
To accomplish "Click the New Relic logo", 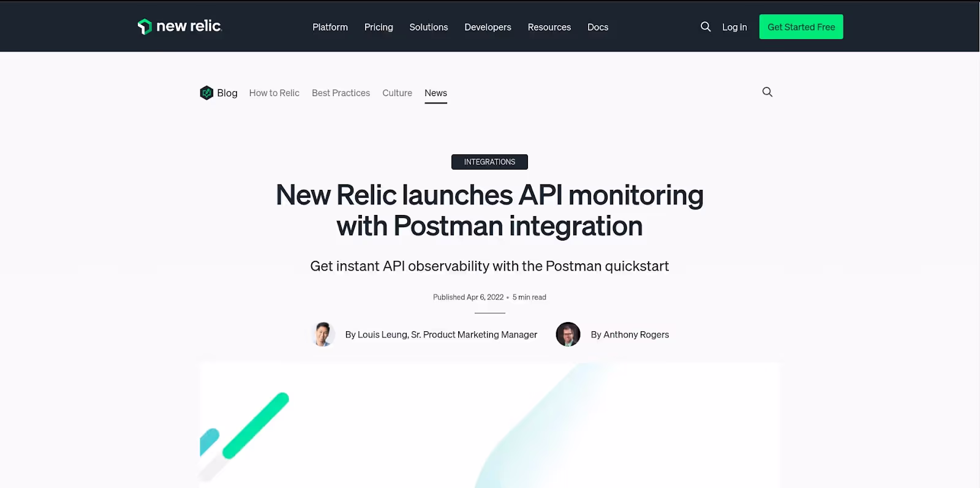I will (179, 26).
